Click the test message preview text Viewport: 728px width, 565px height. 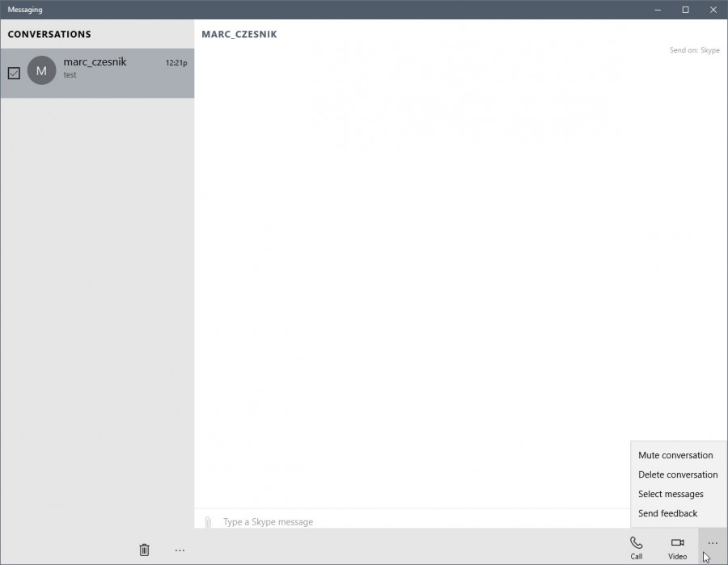point(70,74)
